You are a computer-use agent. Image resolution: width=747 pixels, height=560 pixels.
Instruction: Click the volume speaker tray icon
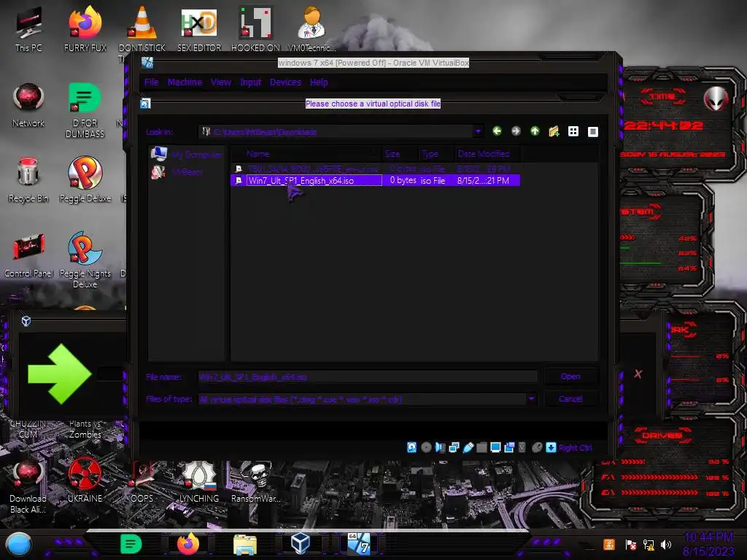(666, 544)
